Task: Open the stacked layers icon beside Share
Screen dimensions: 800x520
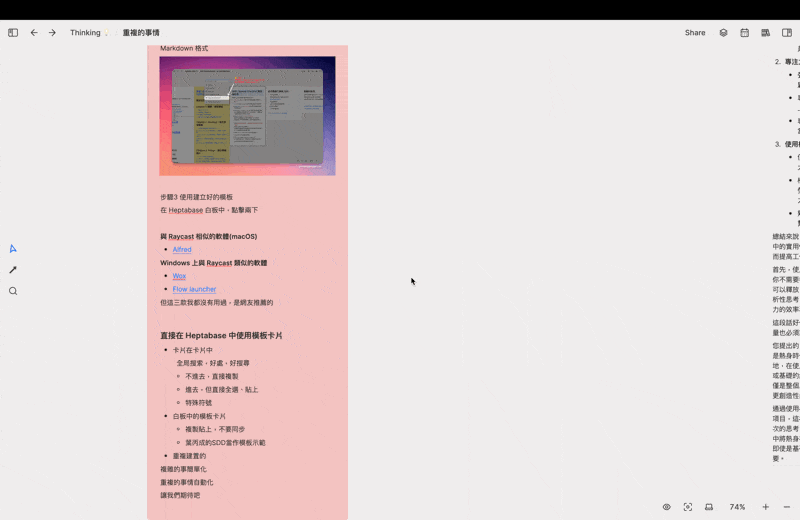Action: pos(723,33)
